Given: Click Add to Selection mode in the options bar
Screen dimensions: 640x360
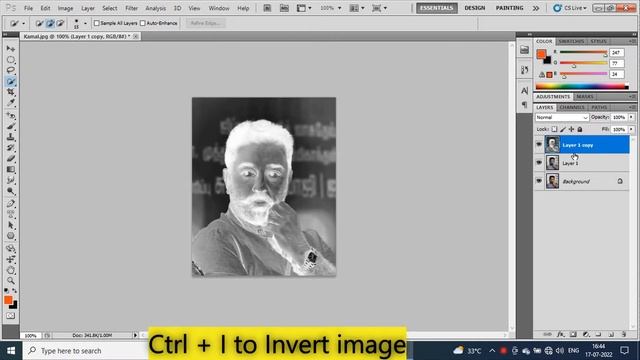Looking at the screenshot, I should click(x=50, y=23).
